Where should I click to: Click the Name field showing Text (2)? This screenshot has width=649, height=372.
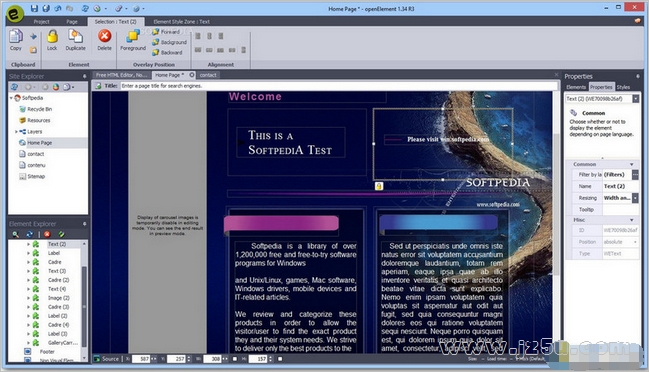(620, 187)
